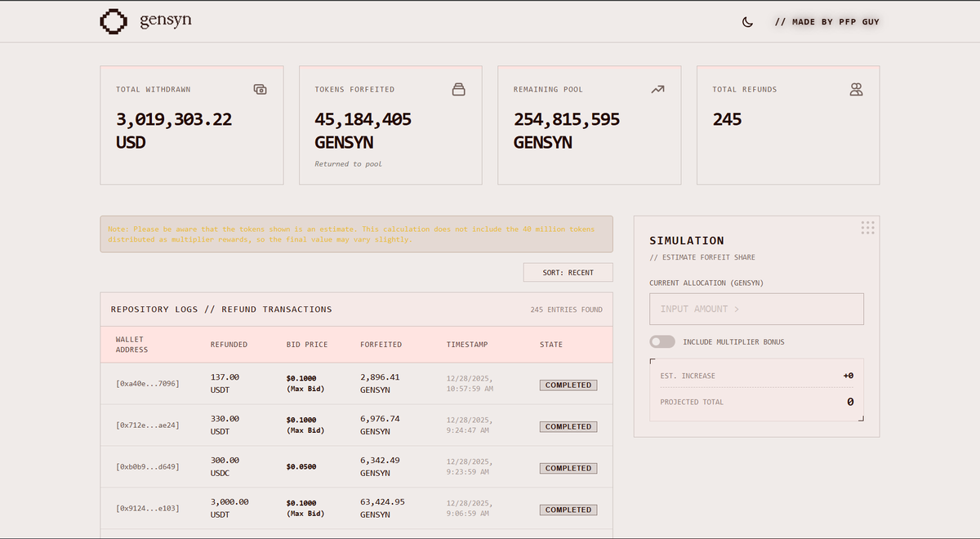Click the Total Refunds users icon

tap(856, 89)
